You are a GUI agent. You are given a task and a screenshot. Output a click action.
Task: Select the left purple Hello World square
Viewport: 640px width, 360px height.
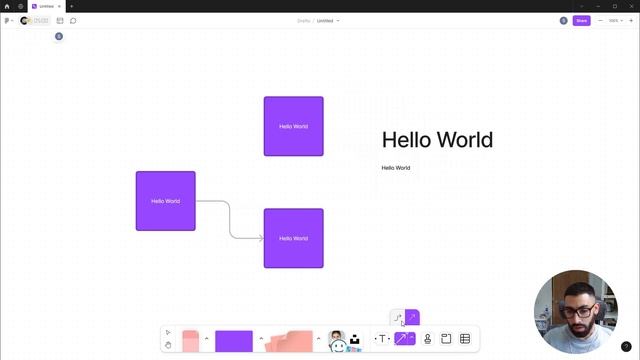(166, 201)
